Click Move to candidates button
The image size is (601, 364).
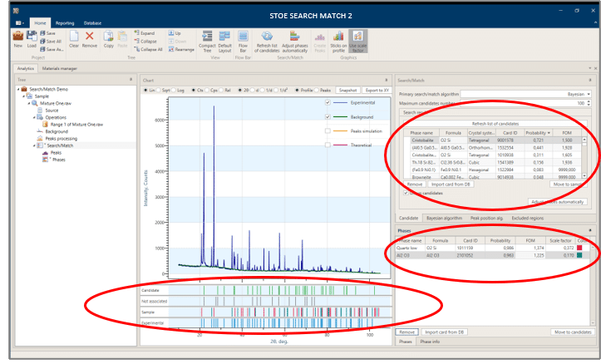point(573,332)
